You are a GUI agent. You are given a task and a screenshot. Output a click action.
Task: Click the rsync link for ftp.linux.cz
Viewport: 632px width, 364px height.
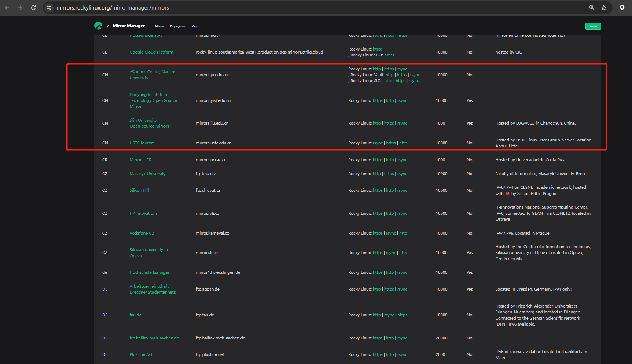402,174
